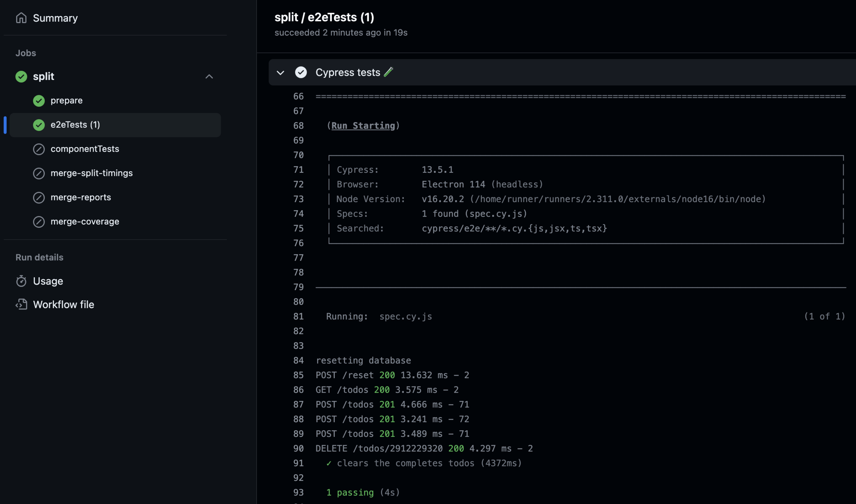Open the merge-coverage job

(x=85, y=221)
